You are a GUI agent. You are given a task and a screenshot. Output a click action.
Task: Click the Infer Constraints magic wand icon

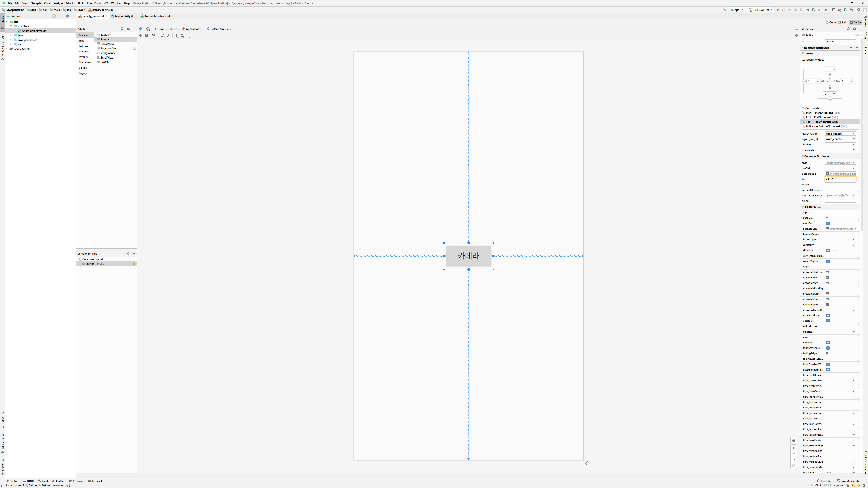(169, 35)
